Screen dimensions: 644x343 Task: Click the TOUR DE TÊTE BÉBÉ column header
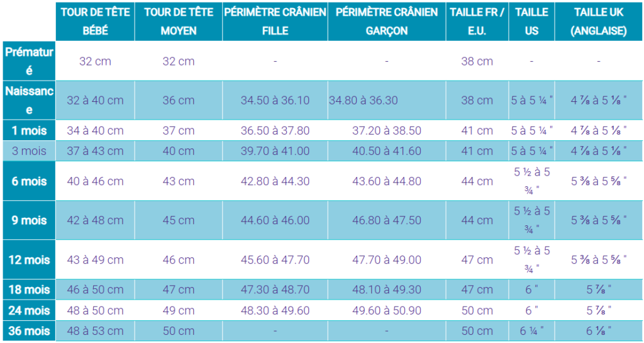point(96,21)
